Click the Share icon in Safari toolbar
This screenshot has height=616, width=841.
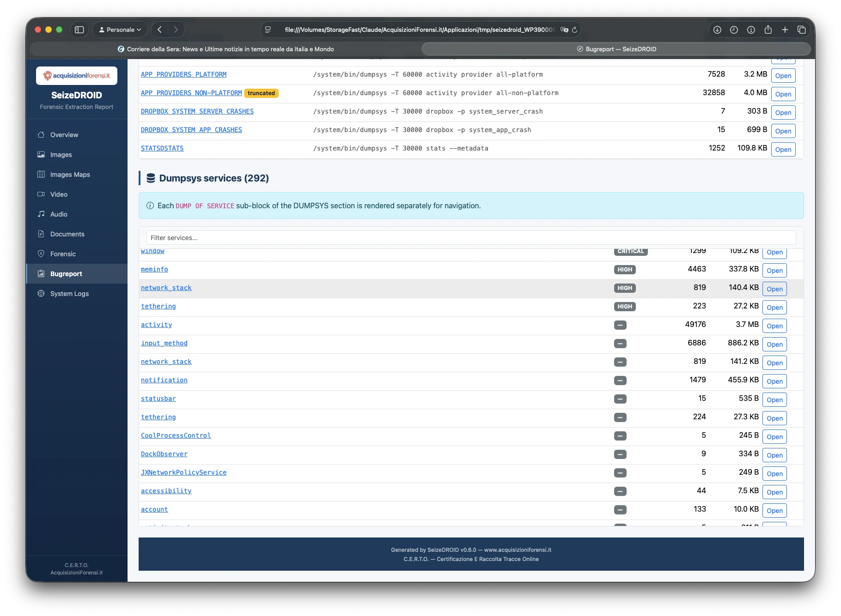[x=768, y=30]
